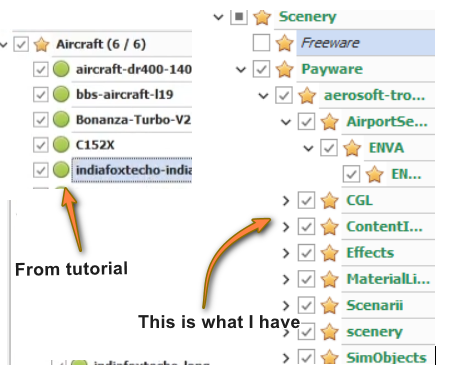This screenshot has height=370, width=454.
Task: Select the SimObjects folder label
Action: 387,358
